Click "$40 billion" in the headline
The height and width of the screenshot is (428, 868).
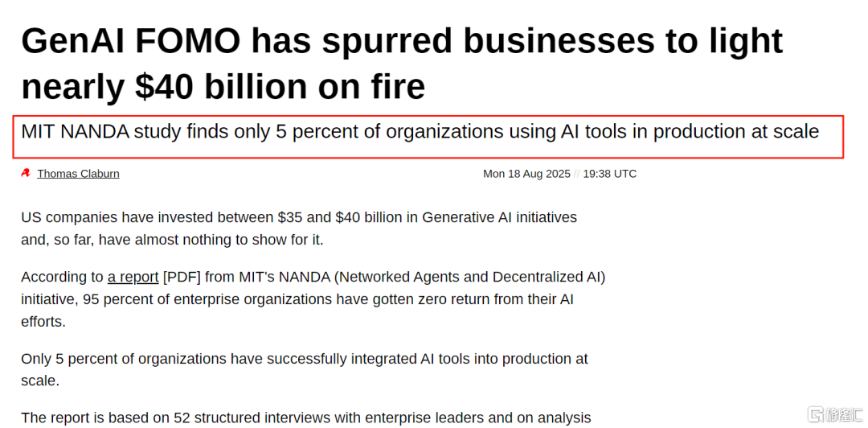pyautogui.click(x=221, y=86)
